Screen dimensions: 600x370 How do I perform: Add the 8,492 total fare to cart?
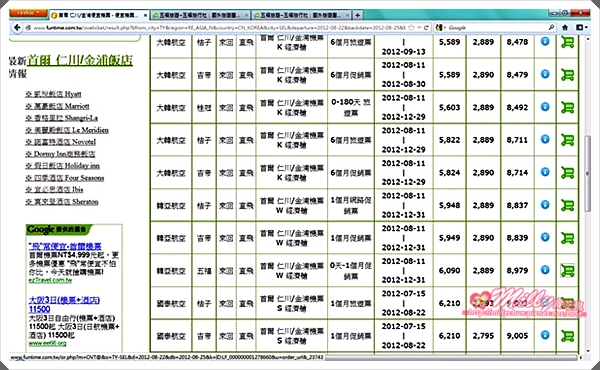[567, 108]
